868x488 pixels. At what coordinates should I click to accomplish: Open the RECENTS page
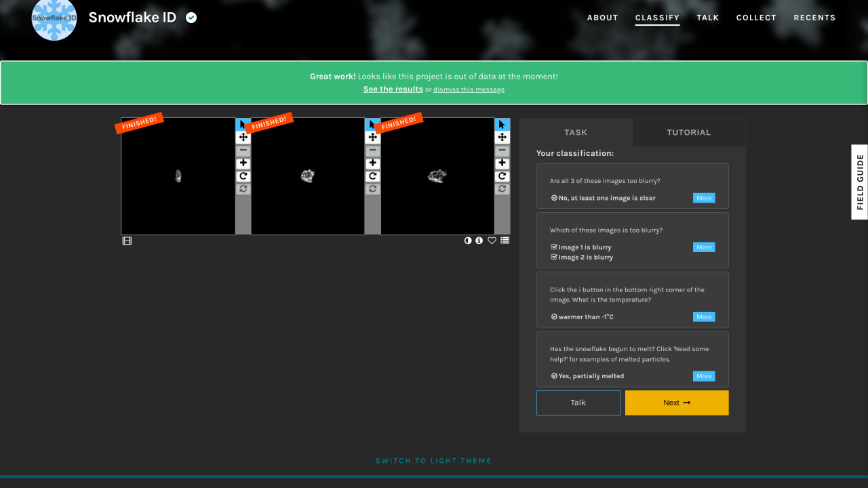coord(814,18)
